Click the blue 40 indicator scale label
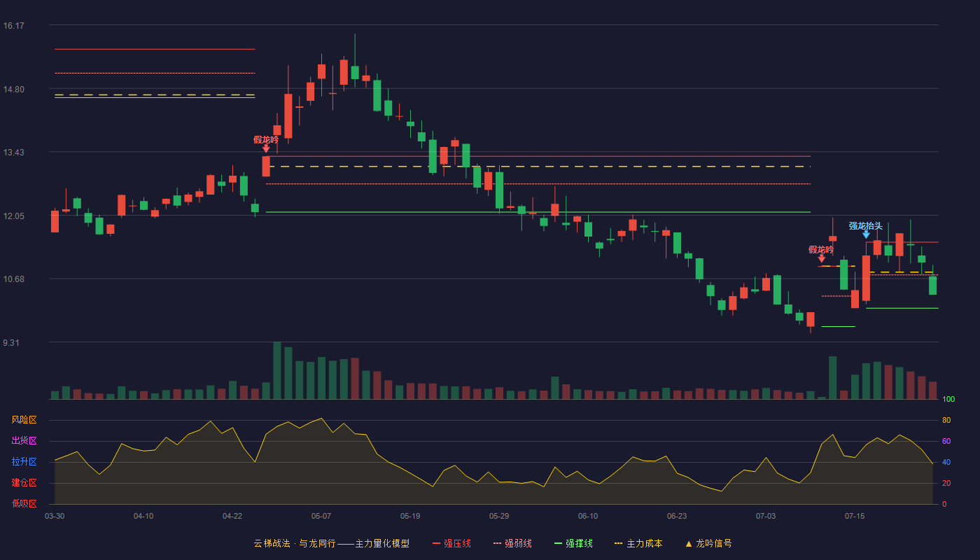 [x=946, y=462]
